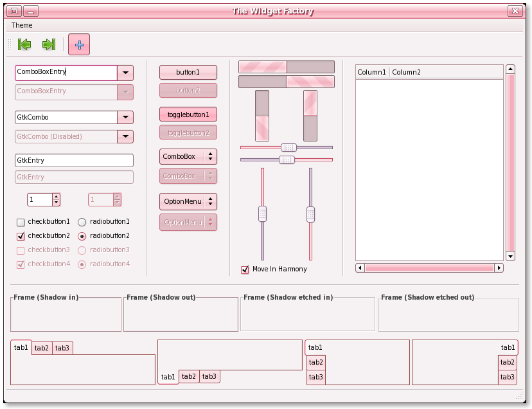Click button1

pyautogui.click(x=188, y=72)
